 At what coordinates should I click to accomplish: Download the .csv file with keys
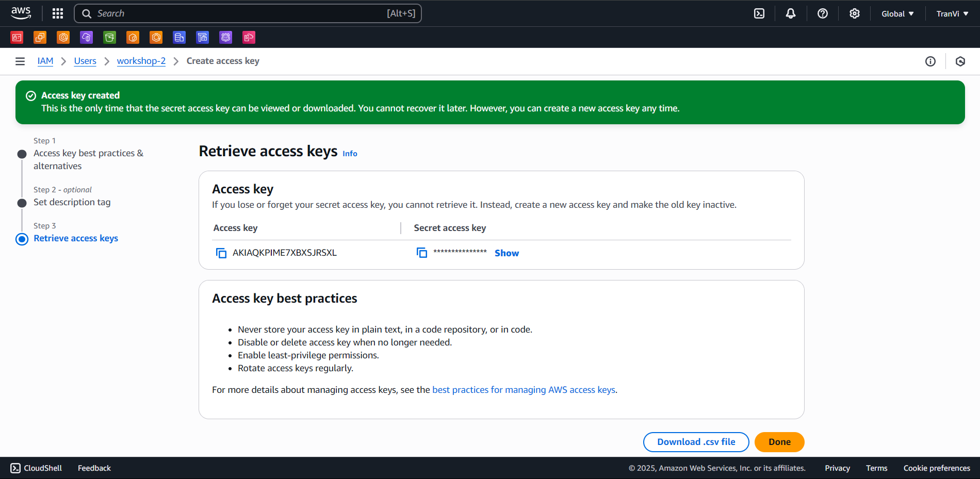(x=696, y=442)
